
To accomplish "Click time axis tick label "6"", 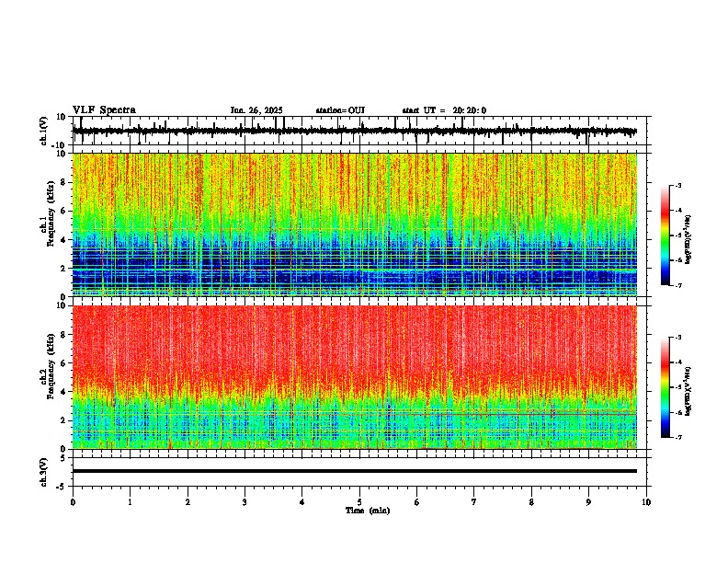I will coord(417,502).
